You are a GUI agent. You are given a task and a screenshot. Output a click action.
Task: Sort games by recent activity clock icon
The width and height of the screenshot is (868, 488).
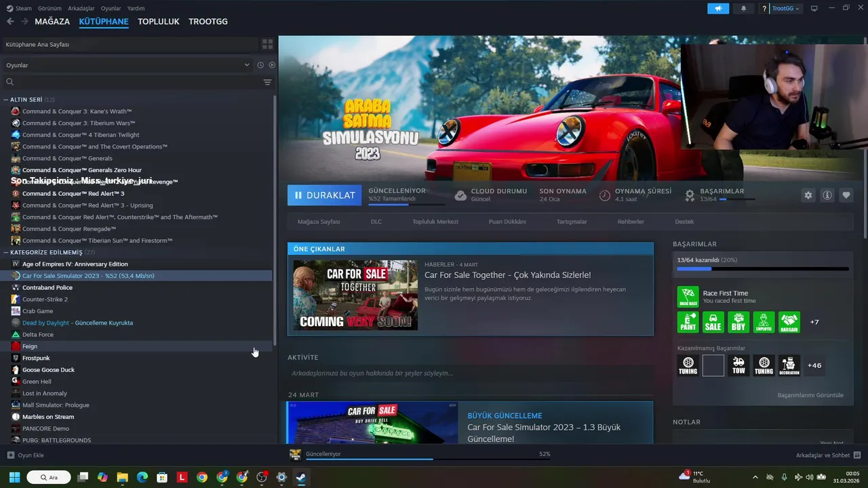[260, 65]
